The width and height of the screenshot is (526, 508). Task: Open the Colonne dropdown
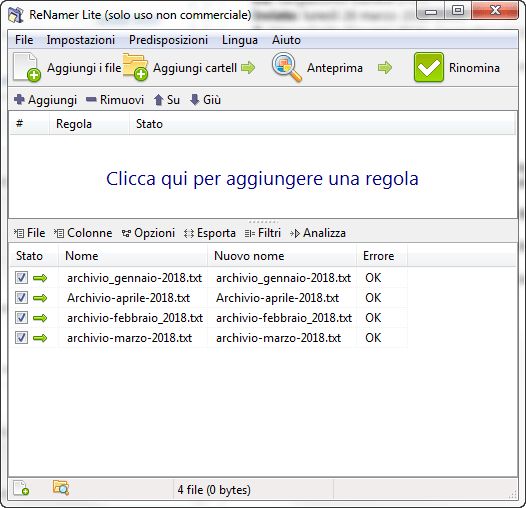click(x=83, y=233)
